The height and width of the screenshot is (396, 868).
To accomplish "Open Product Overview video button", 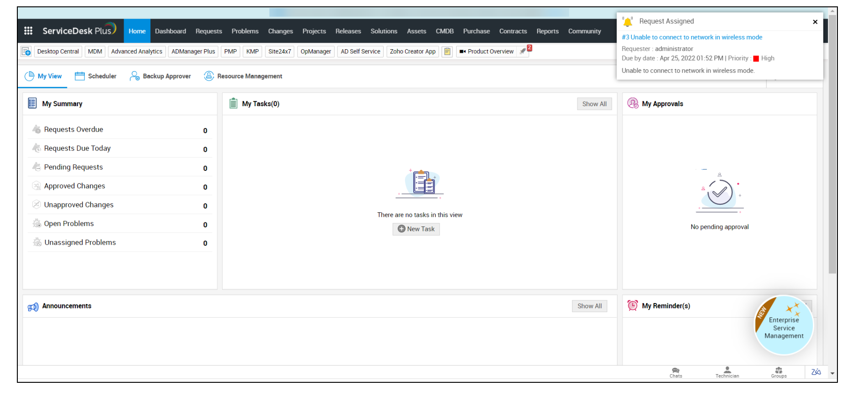I will [486, 51].
